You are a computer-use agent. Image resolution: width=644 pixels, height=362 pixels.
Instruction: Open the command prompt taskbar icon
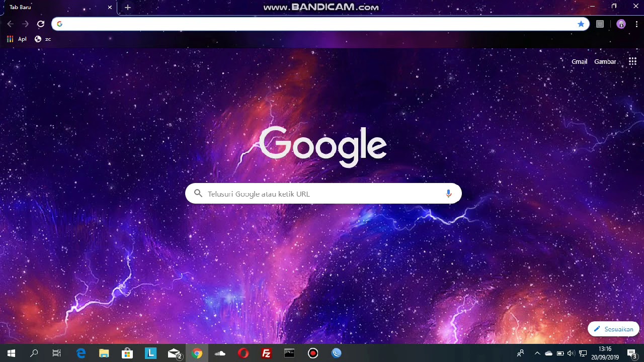click(x=289, y=353)
